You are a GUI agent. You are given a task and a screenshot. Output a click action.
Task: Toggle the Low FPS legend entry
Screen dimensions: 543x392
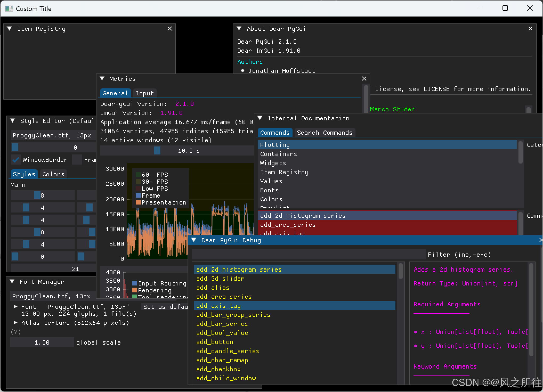[x=152, y=189]
